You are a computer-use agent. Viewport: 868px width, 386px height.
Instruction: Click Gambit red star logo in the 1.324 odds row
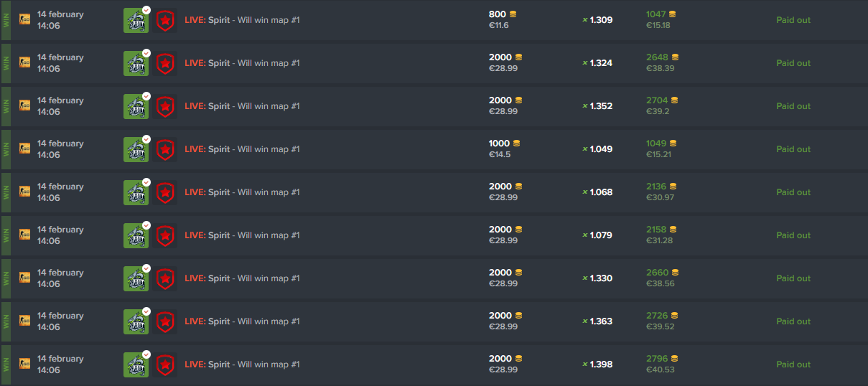pos(166,63)
